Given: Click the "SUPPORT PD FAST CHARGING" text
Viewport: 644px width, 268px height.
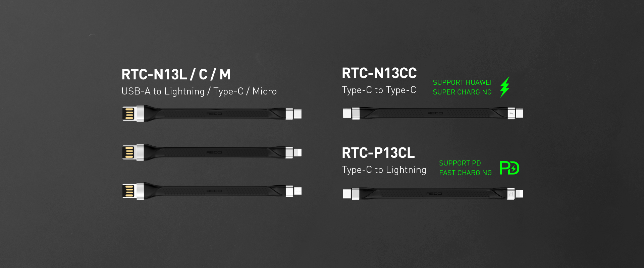Looking at the screenshot, I should pyautogui.click(x=465, y=168).
